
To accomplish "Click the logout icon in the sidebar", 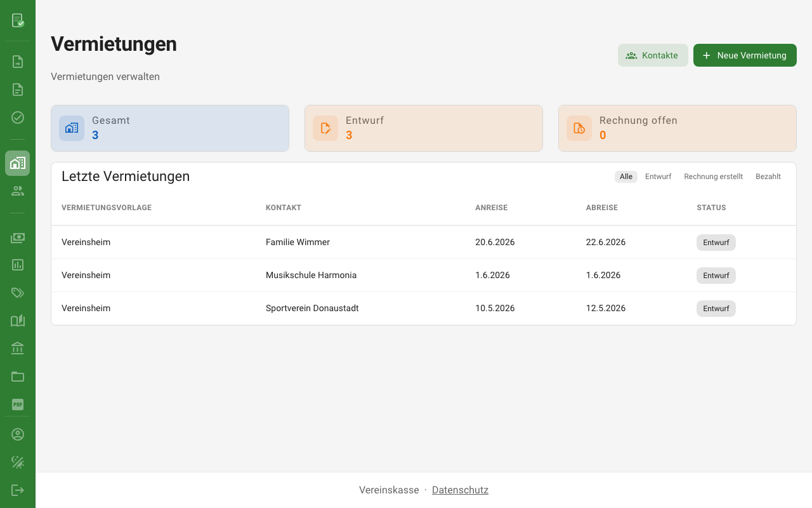I will click(x=18, y=490).
